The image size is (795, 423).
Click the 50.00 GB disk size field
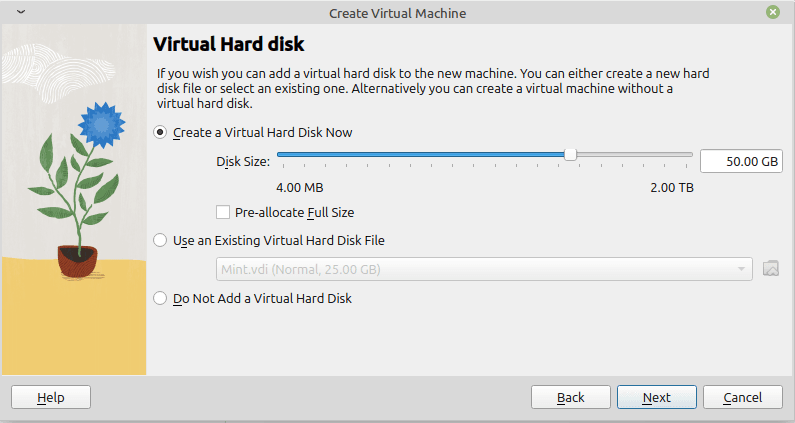(741, 161)
